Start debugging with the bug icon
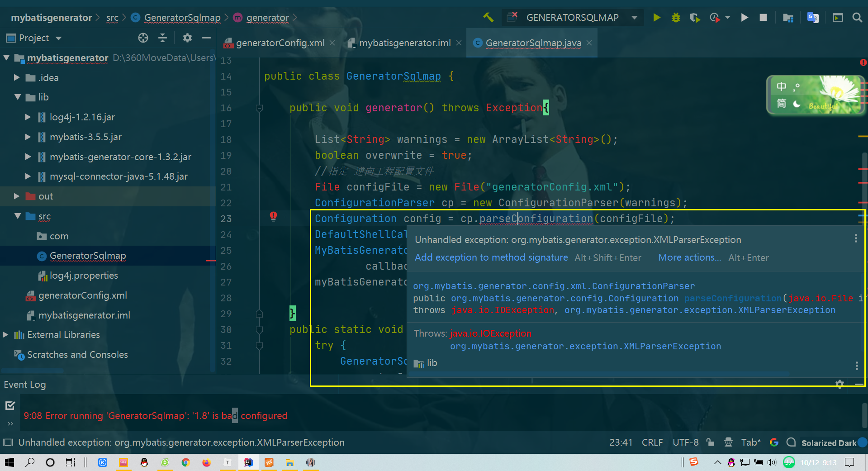Image resolution: width=868 pixels, height=471 pixels. click(x=676, y=17)
